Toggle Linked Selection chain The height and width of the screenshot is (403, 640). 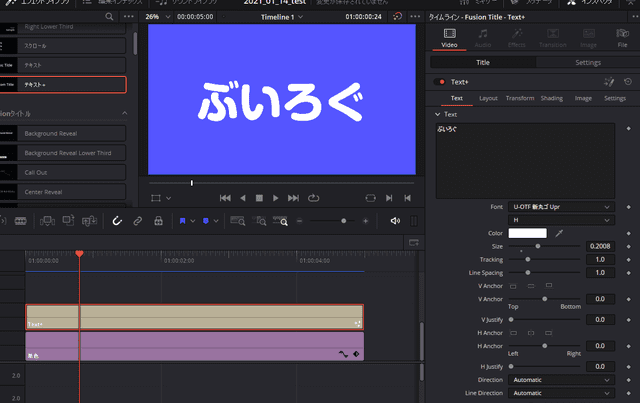pyautogui.click(x=138, y=221)
